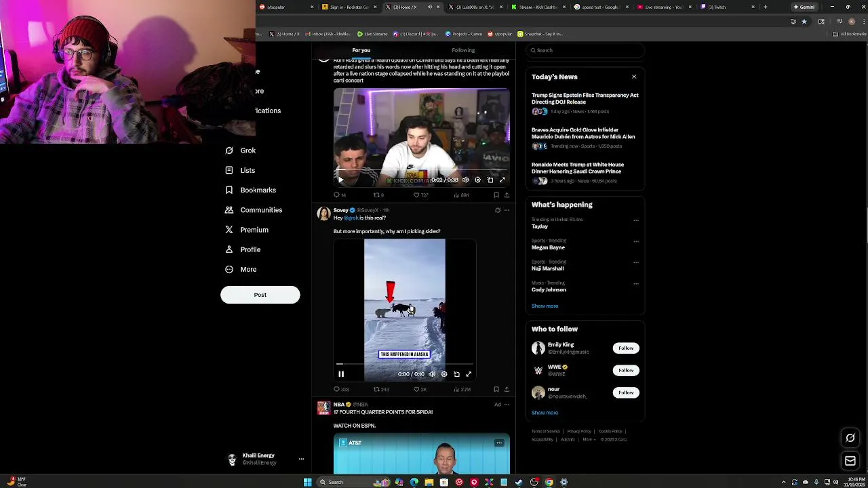868x488 pixels.
Task: Click the white Post button
Action: (x=260, y=295)
